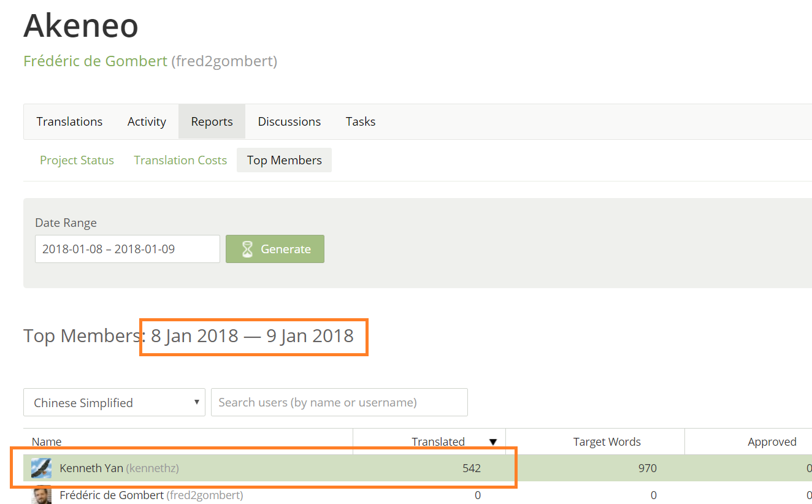The height and width of the screenshot is (504, 812).
Task: Open the Chinese Simplified language dropdown
Action: 114,402
